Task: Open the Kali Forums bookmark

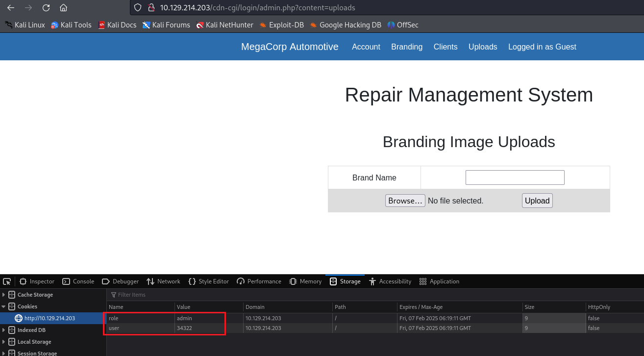Action: pyautogui.click(x=166, y=25)
